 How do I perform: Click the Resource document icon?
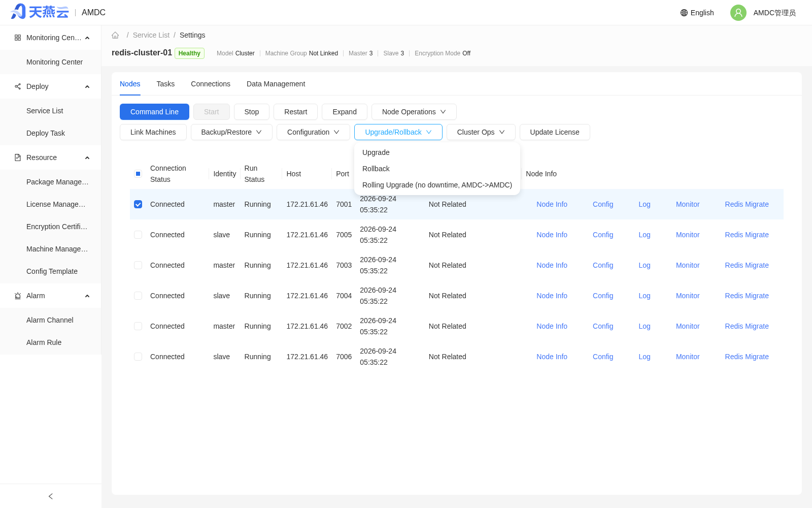point(18,157)
